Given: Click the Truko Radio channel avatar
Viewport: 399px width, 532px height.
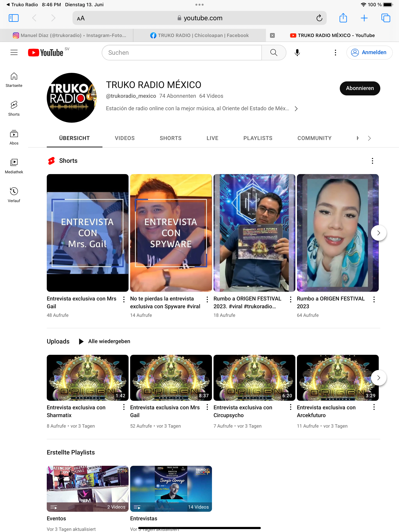Looking at the screenshot, I should click(x=72, y=98).
